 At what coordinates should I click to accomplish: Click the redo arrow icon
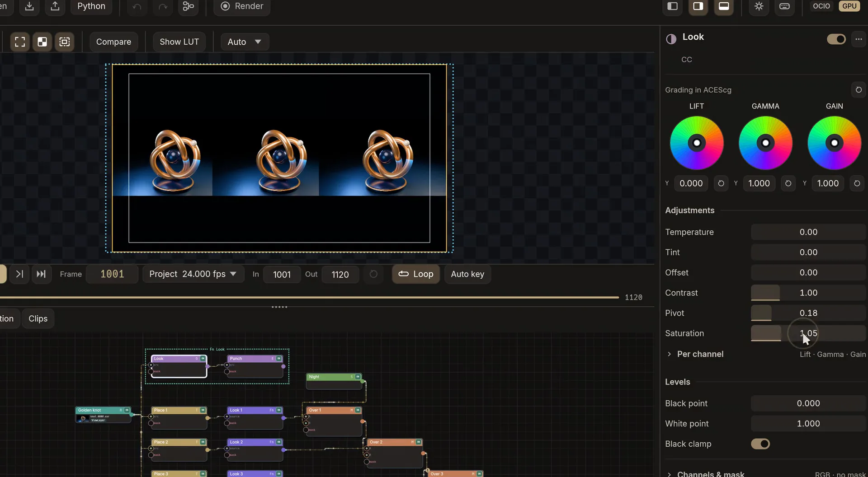pos(163,6)
